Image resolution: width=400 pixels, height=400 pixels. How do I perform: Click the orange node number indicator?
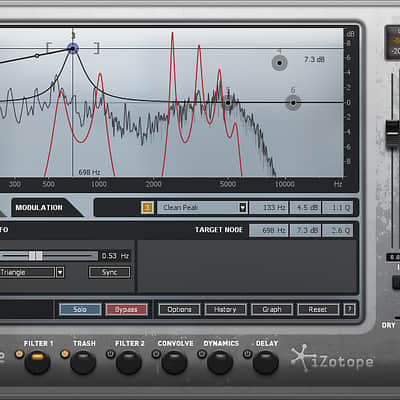click(148, 207)
